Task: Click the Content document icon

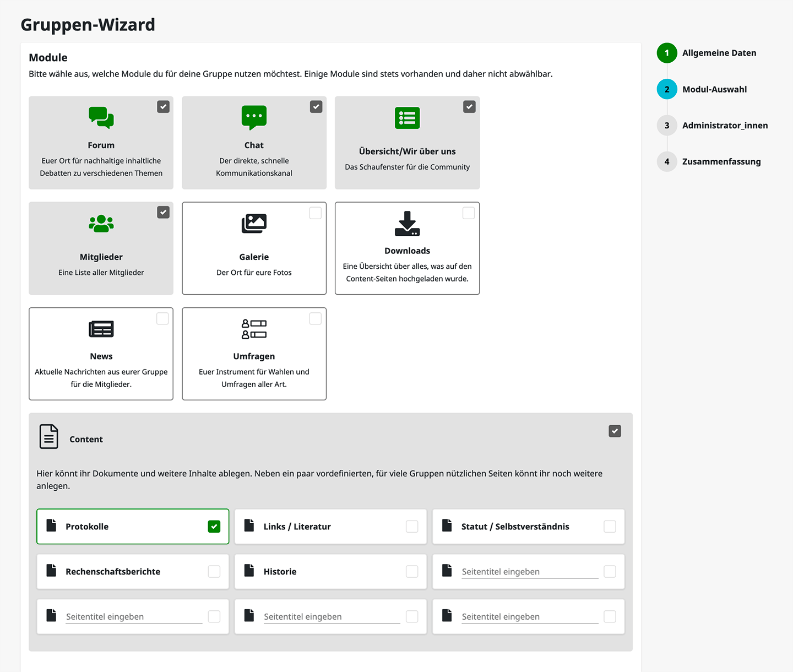Action: click(48, 436)
